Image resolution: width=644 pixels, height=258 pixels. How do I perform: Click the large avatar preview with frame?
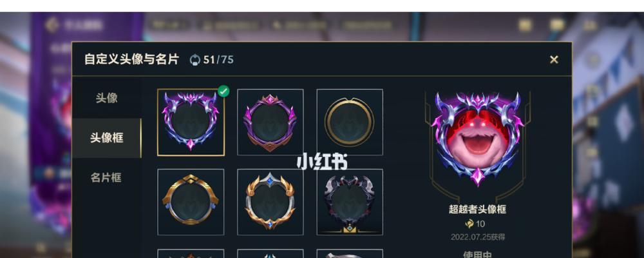pos(477,139)
